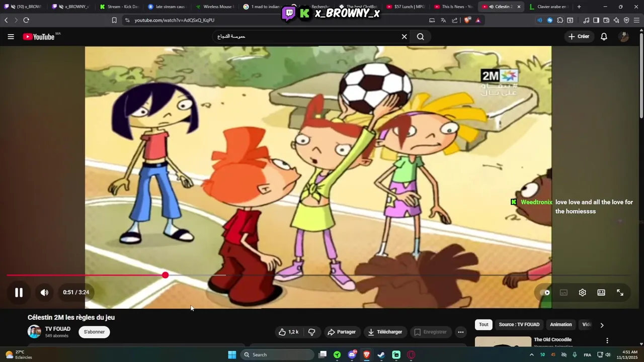Open media control music note icon
The width and height of the screenshot is (644, 362).
coord(586,20)
